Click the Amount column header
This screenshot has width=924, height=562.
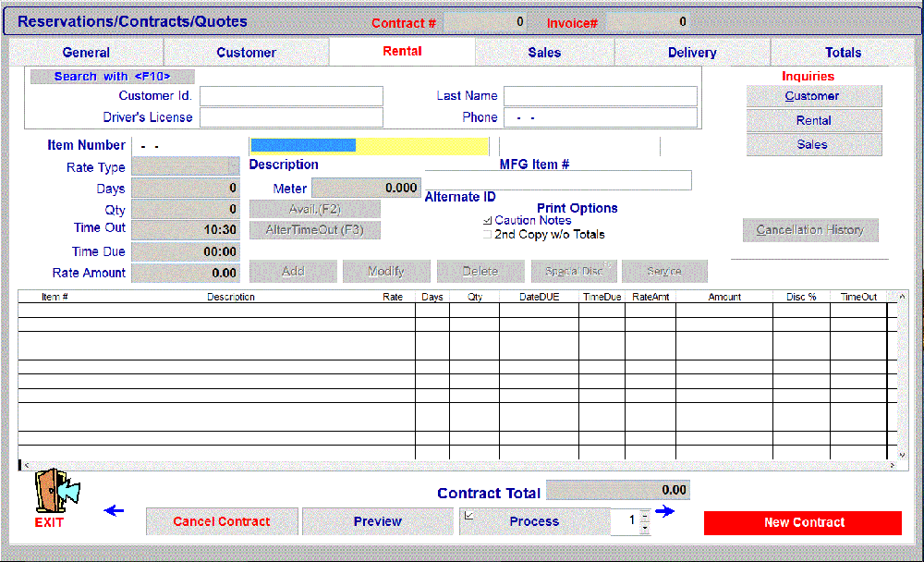(x=724, y=298)
